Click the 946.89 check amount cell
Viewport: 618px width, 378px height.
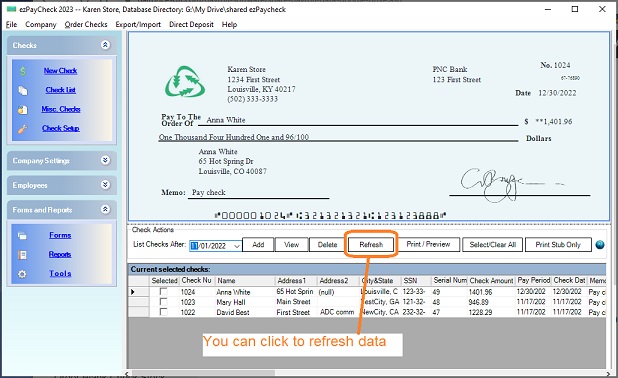click(491, 302)
